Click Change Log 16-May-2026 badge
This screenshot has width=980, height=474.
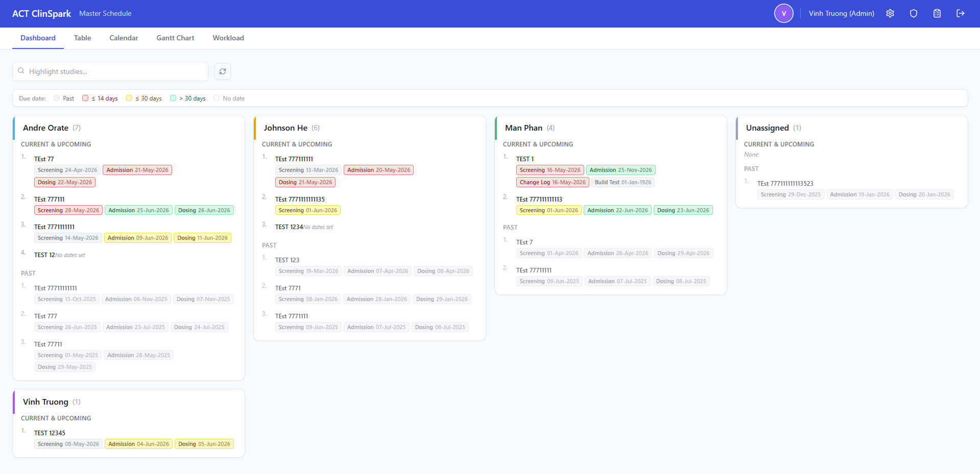point(553,182)
